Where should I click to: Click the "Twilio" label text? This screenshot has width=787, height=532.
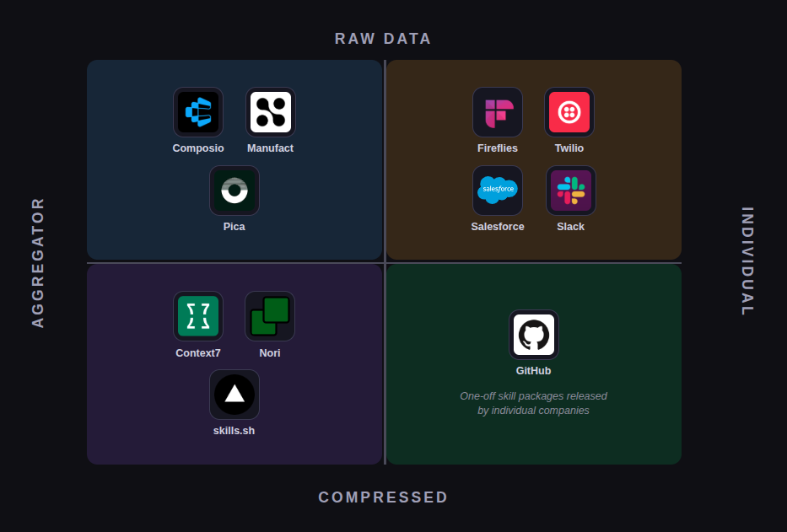[x=569, y=148]
